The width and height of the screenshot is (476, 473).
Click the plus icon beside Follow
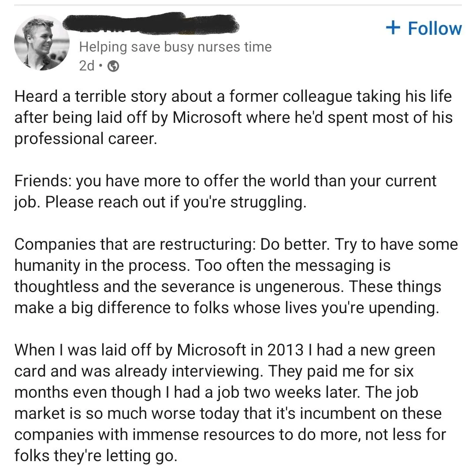(x=392, y=28)
